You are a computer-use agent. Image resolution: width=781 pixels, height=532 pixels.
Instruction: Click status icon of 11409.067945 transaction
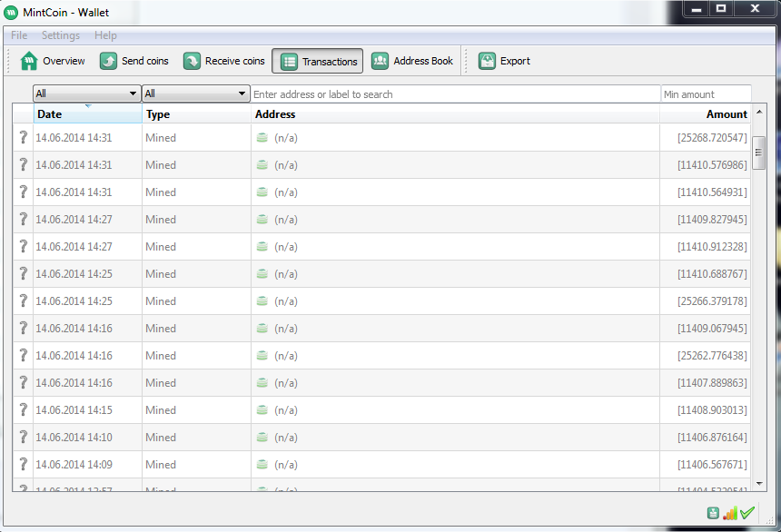pos(23,329)
